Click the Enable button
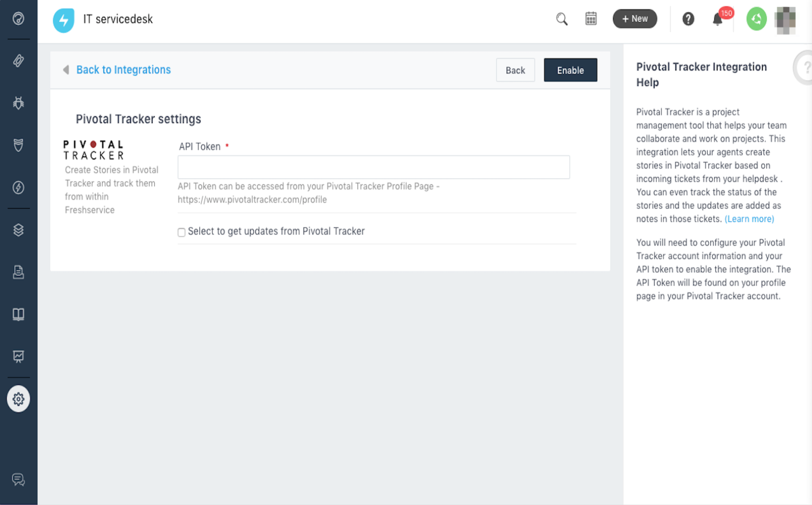Viewport: 812px width, 505px height. tap(570, 70)
